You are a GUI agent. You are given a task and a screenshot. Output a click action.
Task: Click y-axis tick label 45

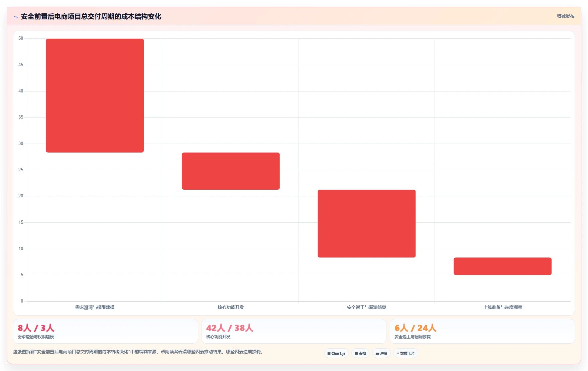(x=21, y=65)
